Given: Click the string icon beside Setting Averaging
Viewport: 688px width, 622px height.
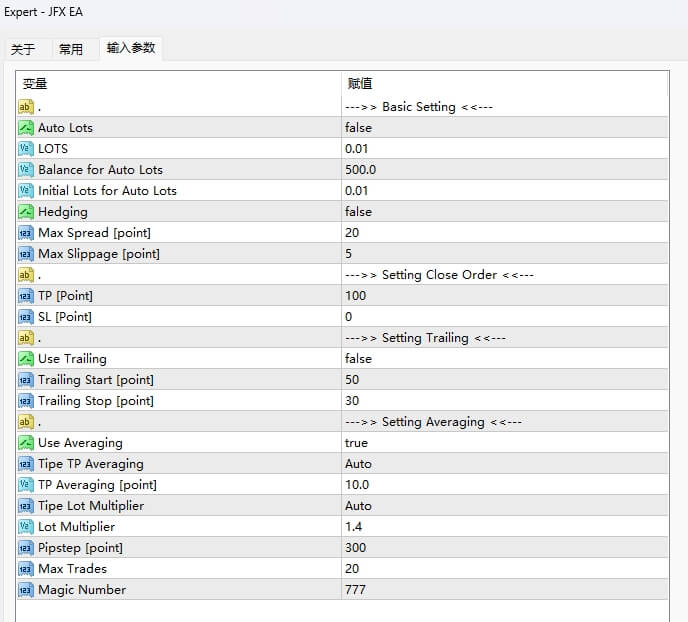Looking at the screenshot, I should pyautogui.click(x=26, y=422).
